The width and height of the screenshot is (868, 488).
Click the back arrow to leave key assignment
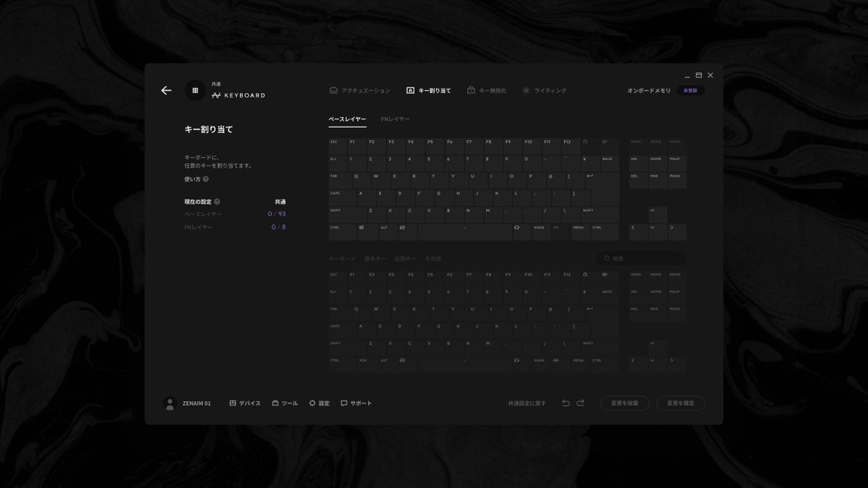166,90
